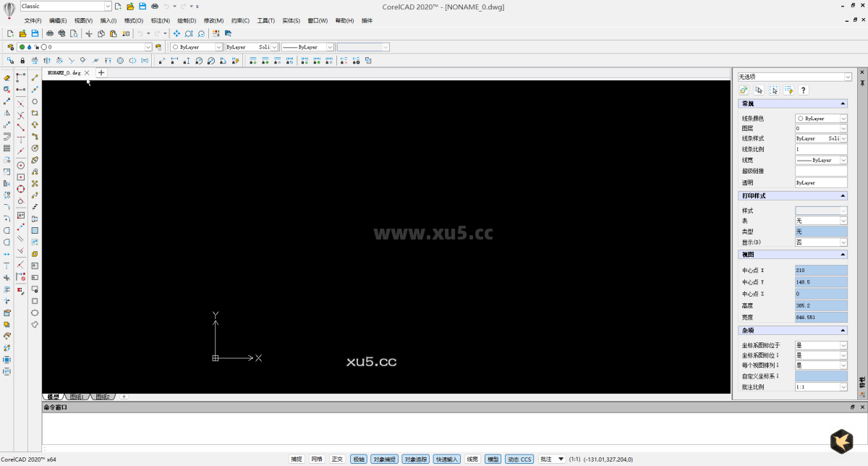
Task: Click the ? help button in the properties panel
Action: click(x=803, y=90)
